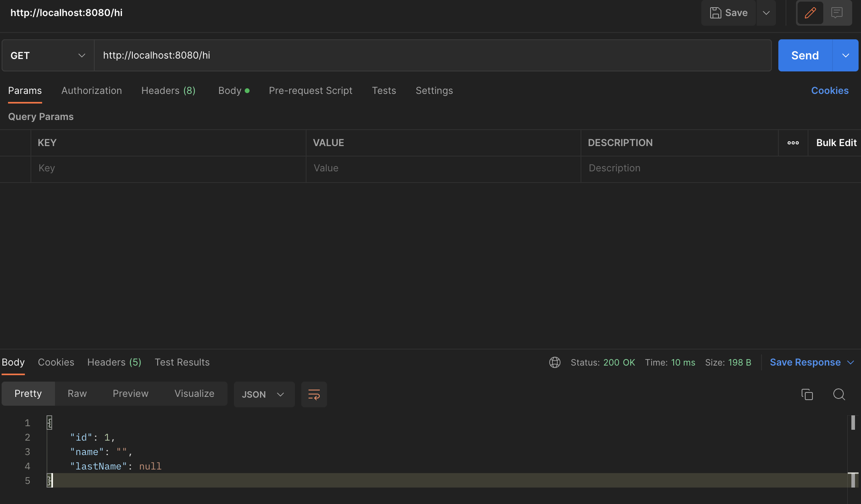Viewport: 861px width, 504px height.
Task: Click the Save floppy disk button
Action: 729,13
